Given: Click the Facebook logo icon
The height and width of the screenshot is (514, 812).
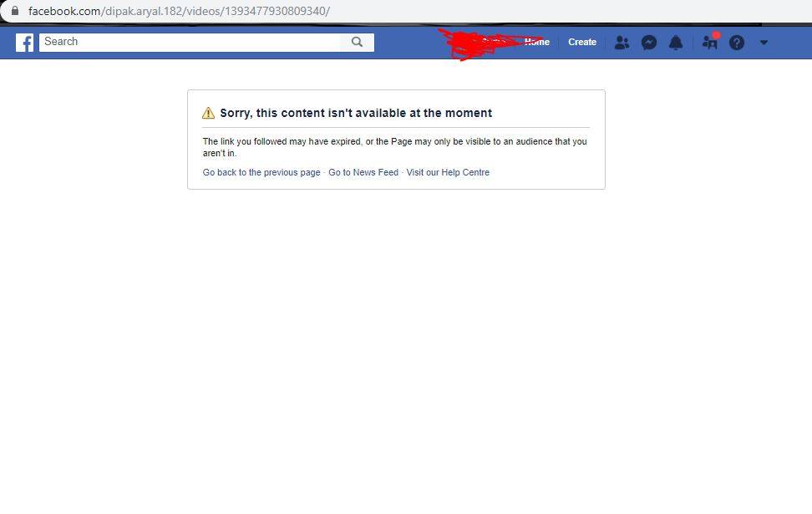Looking at the screenshot, I should tap(24, 43).
